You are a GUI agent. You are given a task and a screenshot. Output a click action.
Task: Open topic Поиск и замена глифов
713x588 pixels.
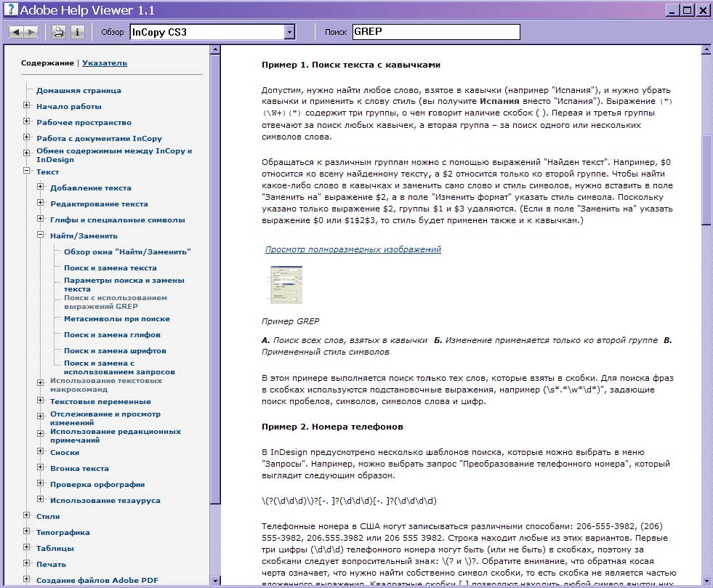[x=112, y=334]
